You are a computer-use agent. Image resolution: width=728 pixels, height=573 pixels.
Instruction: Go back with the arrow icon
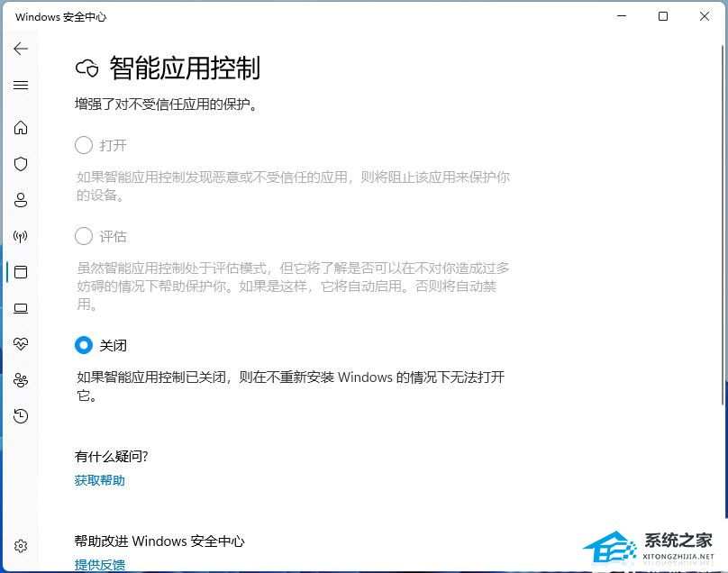point(21,49)
